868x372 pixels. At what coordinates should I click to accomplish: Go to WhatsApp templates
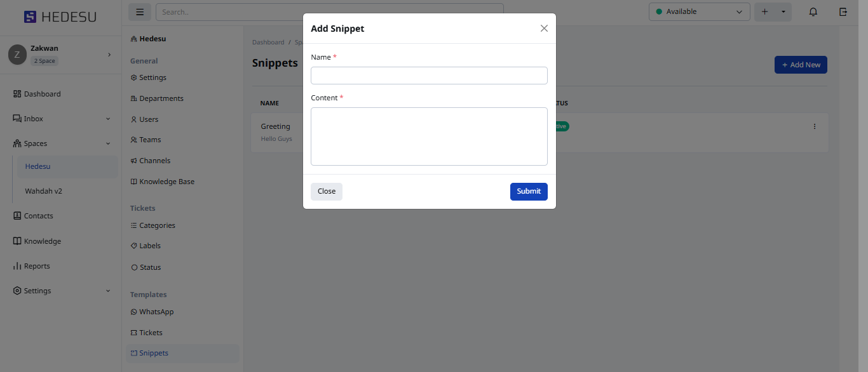[x=156, y=312]
